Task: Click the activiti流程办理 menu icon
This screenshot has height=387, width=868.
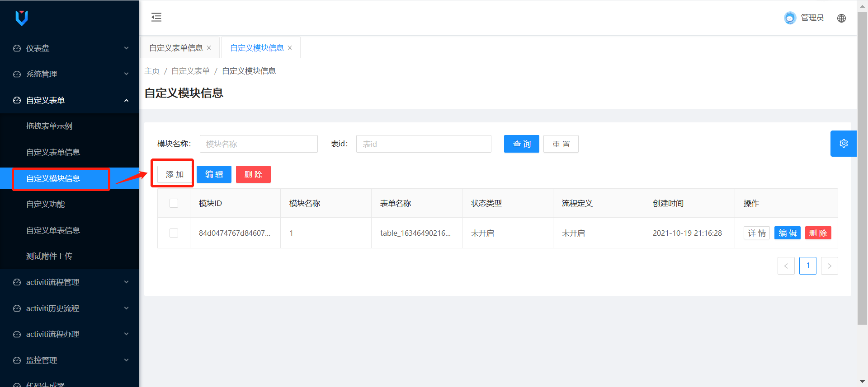Action: coord(17,334)
